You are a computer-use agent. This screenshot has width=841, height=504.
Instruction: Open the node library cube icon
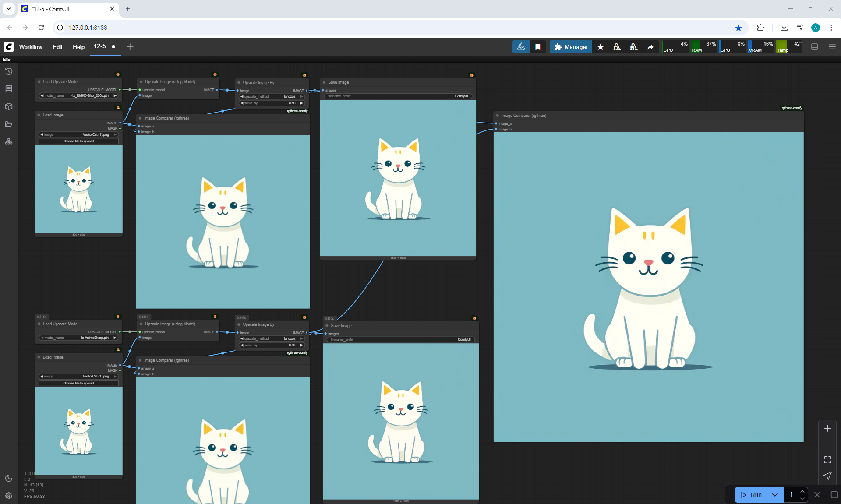tap(9, 106)
